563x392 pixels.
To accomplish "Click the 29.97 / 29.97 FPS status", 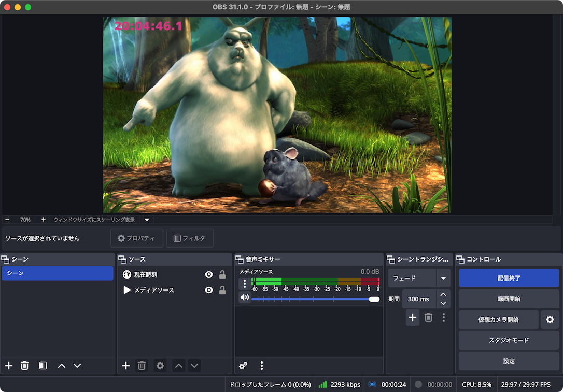I will point(526,384).
